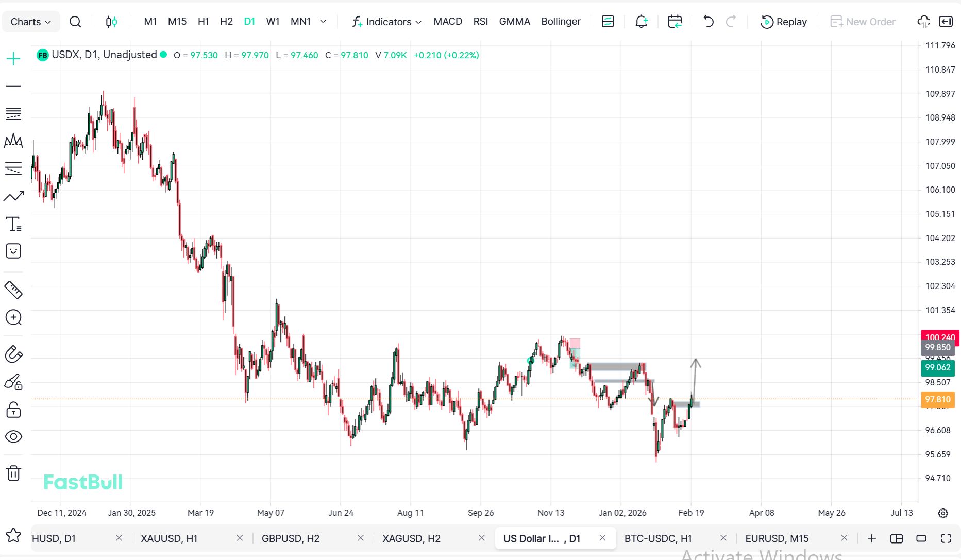Toggle magnet snap mode
This screenshot has width=961, height=560.
[x=13, y=354]
